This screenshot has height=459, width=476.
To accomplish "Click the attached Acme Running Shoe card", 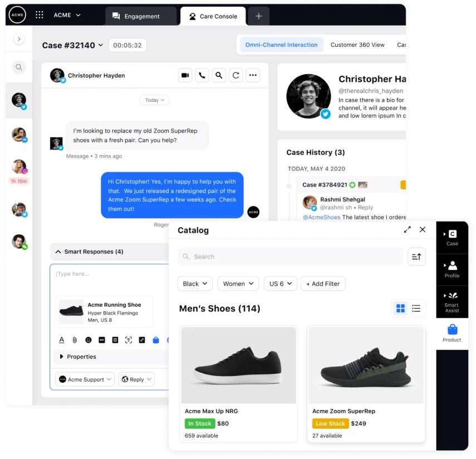I will click(x=104, y=312).
